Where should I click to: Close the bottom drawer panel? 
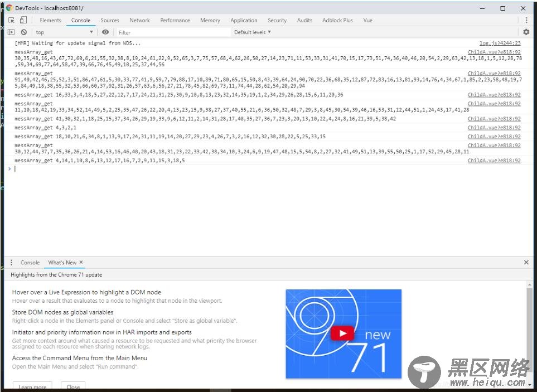coord(526,262)
